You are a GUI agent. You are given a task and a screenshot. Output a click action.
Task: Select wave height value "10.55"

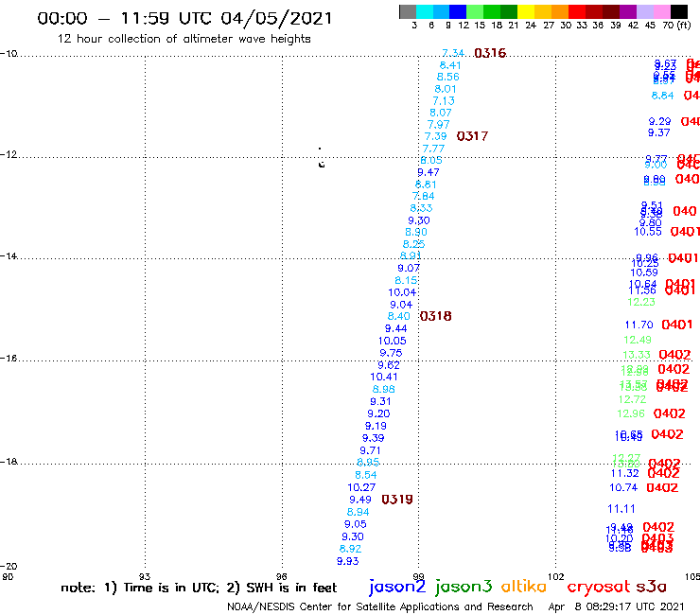(x=648, y=232)
